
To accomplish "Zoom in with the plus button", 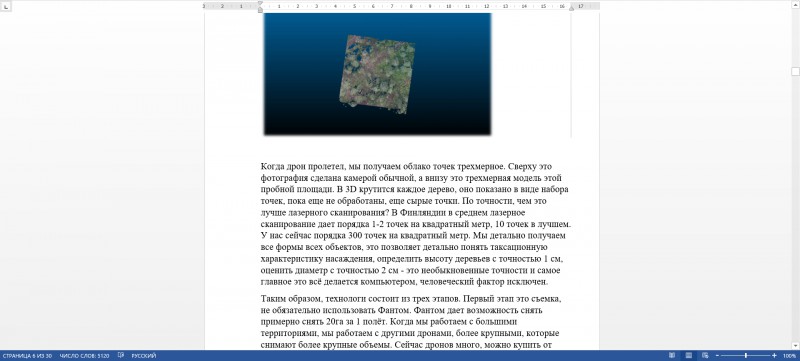I will tap(774, 355).
